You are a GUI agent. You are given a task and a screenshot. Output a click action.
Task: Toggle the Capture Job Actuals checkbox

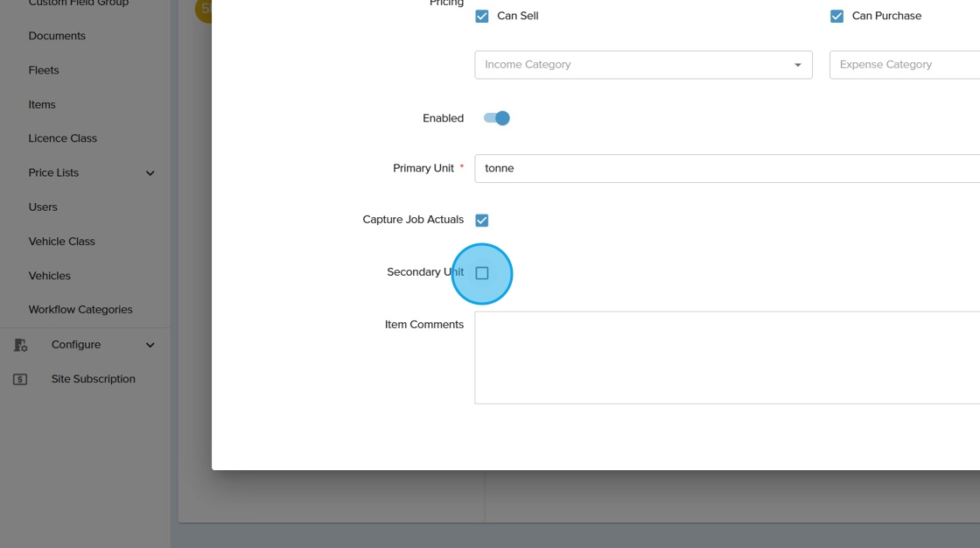(482, 221)
